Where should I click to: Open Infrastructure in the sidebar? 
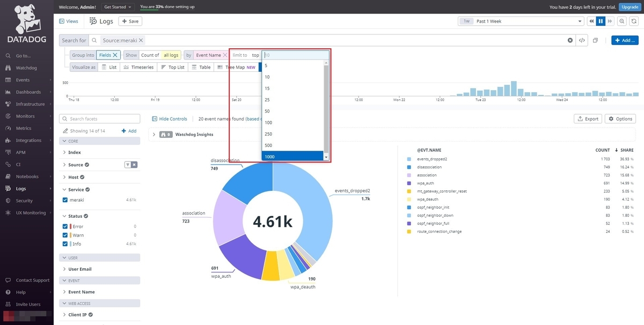tap(30, 104)
